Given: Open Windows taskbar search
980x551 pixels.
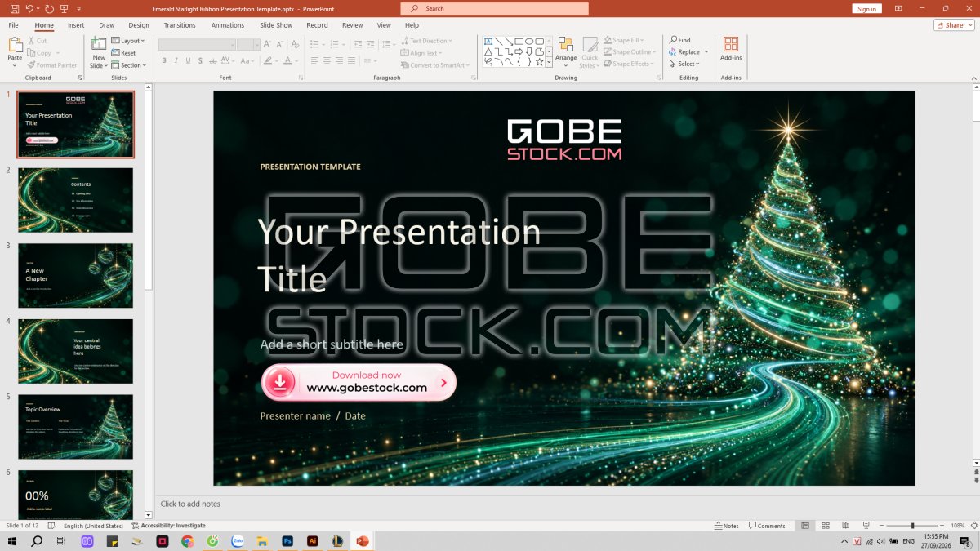Looking at the screenshot, I should pos(37,541).
